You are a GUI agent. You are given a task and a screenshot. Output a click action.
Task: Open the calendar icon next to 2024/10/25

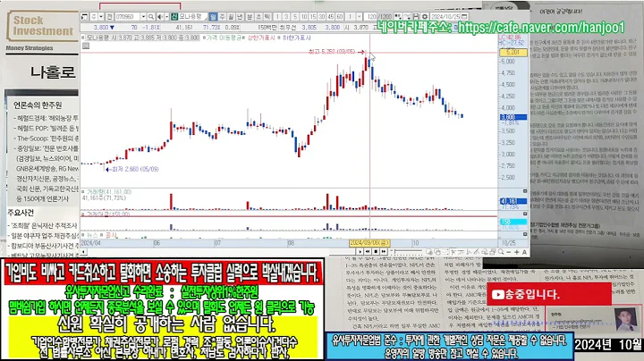[464, 16]
